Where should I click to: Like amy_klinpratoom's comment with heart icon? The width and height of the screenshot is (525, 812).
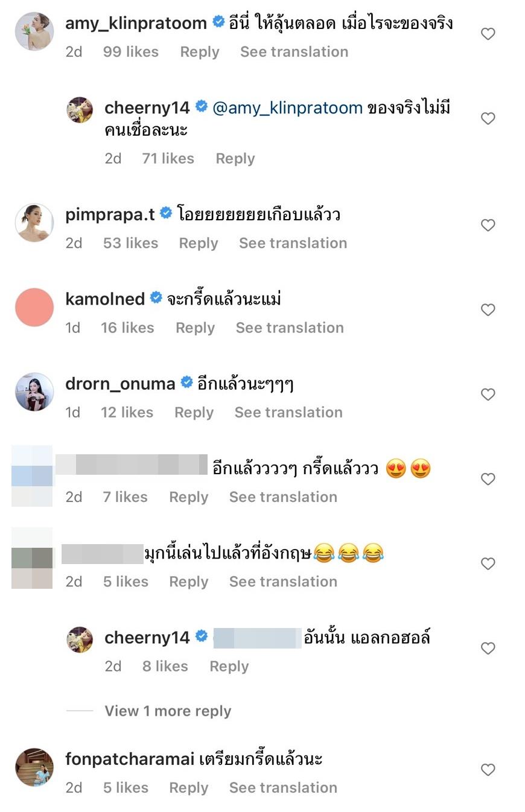(x=488, y=34)
